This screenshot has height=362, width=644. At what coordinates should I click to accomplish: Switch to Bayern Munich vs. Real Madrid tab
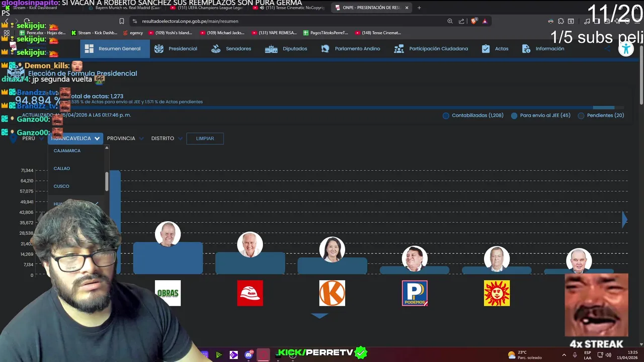point(125,8)
